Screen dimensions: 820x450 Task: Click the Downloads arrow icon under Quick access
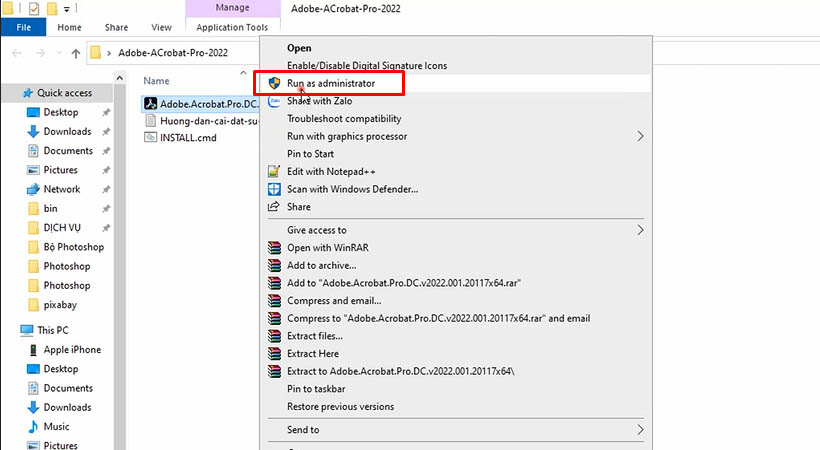coord(33,131)
